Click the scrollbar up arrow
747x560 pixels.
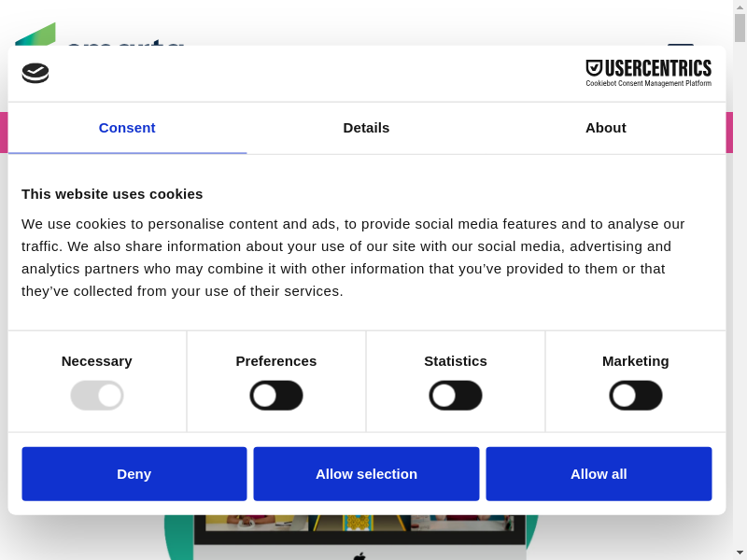click(x=740, y=7)
